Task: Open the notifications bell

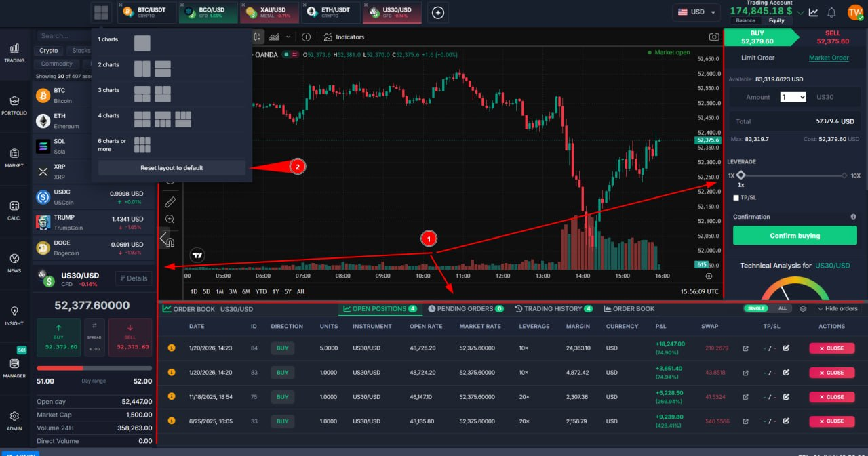Action: click(832, 12)
